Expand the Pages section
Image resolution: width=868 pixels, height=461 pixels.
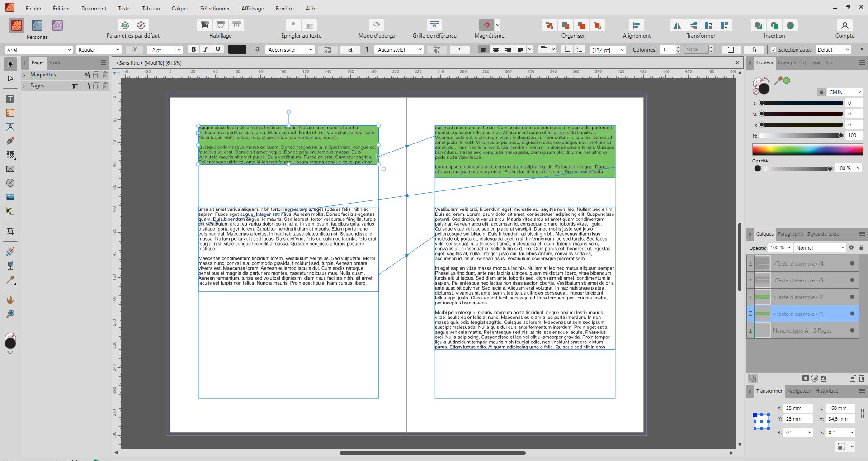pos(24,86)
